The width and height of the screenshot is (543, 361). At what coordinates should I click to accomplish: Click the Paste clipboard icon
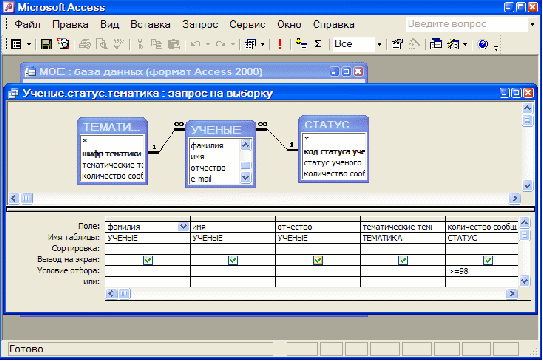pyautogui.click(x=174, y=44)
